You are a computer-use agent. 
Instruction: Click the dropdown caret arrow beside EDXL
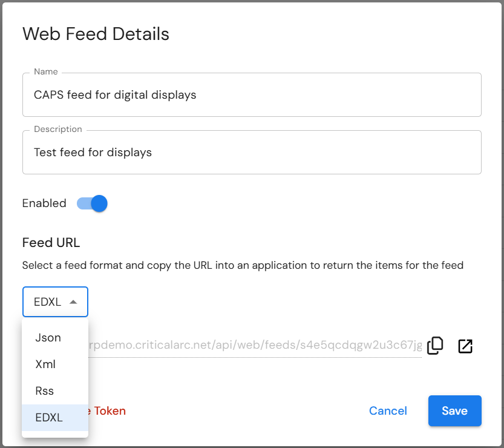[x=73, y=302]
